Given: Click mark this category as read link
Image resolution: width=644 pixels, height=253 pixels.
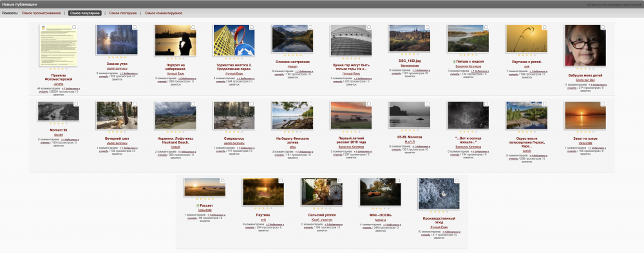Looking at the screenshot, I should coord(615,4).
